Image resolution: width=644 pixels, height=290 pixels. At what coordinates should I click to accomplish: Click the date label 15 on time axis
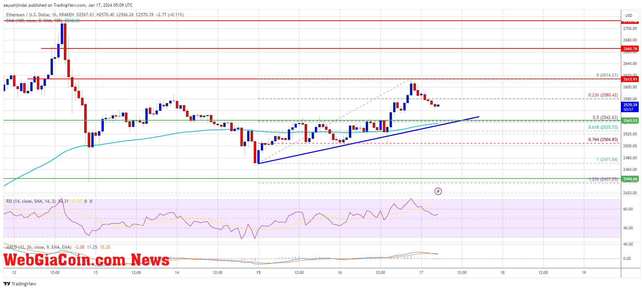(258, 272)
